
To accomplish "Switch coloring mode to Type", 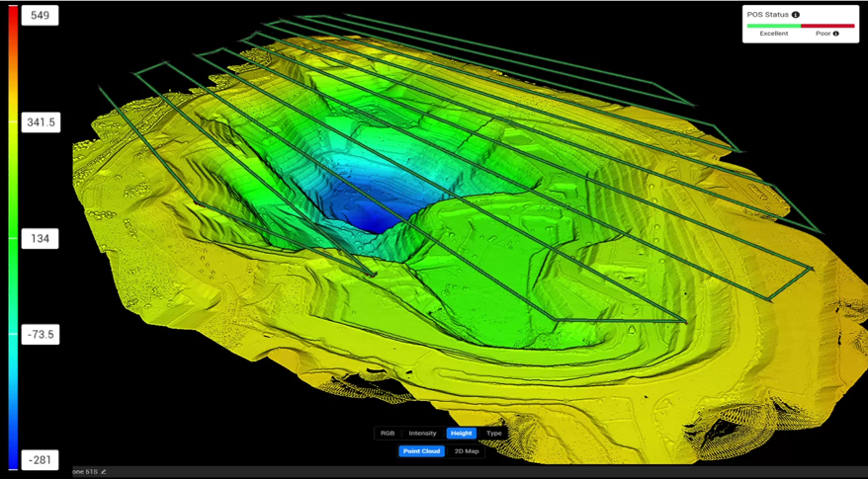I will click(493, 434).
